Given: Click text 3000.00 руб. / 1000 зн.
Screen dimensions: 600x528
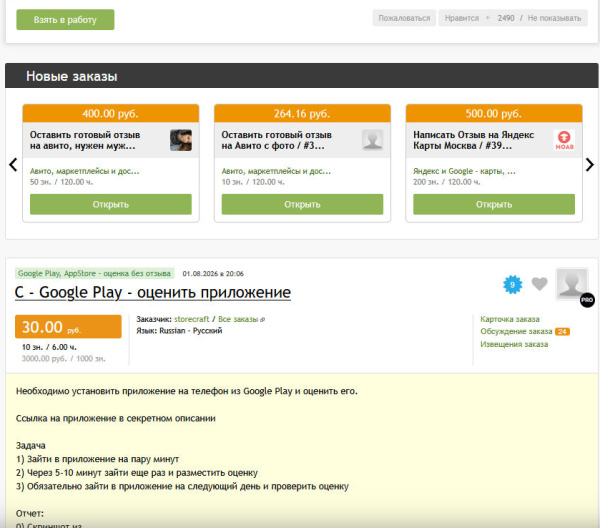Looking at the screenshot, I should click(x=64, y=359).
